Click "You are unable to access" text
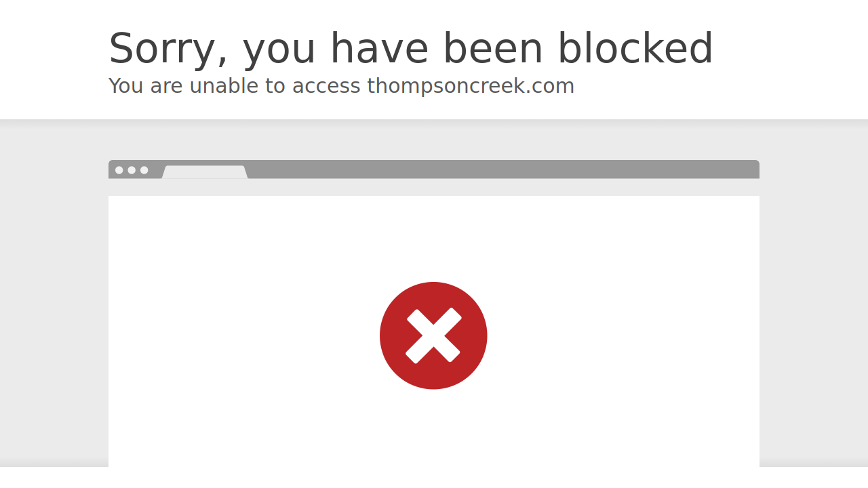The height and width of the screenshot is (488, 868). click(x=235, y=86)
